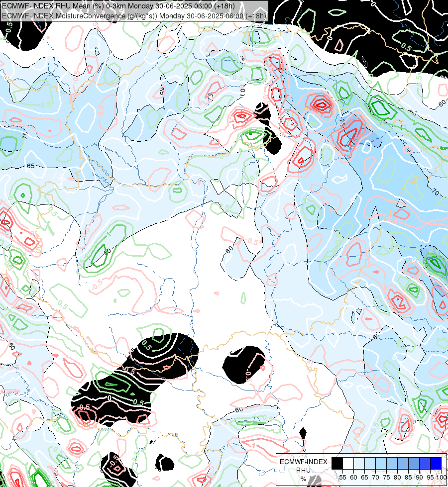
Task: Click legend tick value 90
Action: pyautogui.click(x=420, y=478)
